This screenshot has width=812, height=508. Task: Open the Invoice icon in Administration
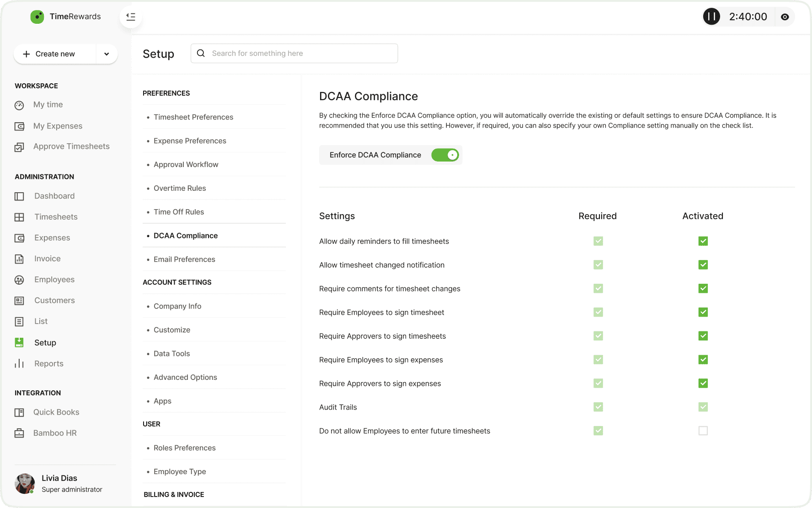tap(19, 259)
